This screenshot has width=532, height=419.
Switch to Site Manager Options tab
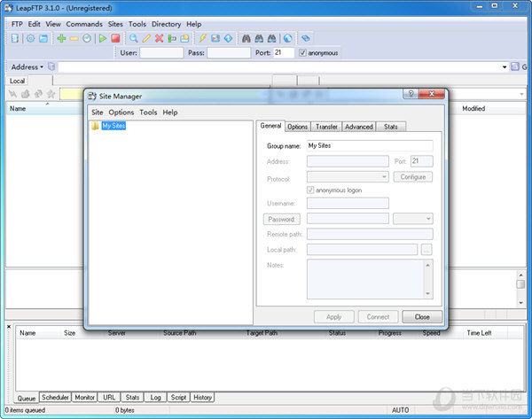click(298, 127)
